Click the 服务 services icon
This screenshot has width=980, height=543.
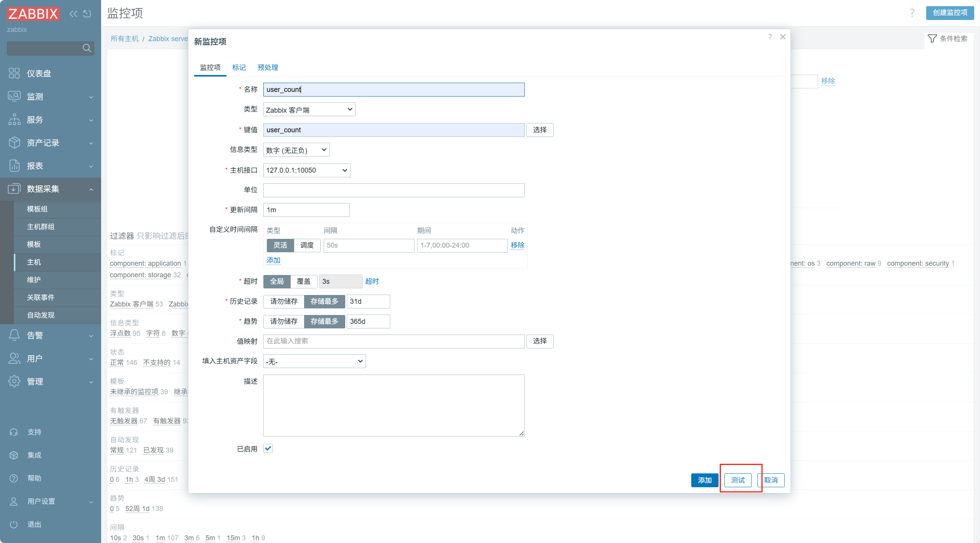tap(14, 119)
